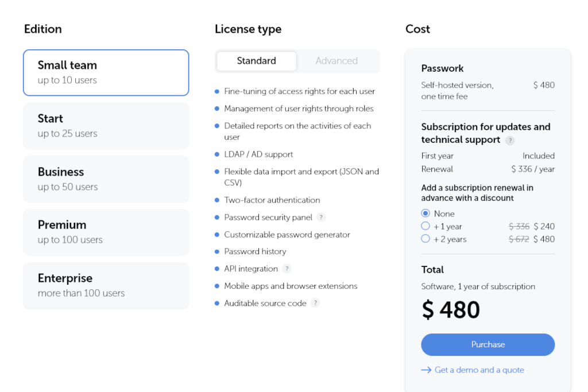Click the large $ 480 total amount
The image size is (588, 392).
pos(450,310)
